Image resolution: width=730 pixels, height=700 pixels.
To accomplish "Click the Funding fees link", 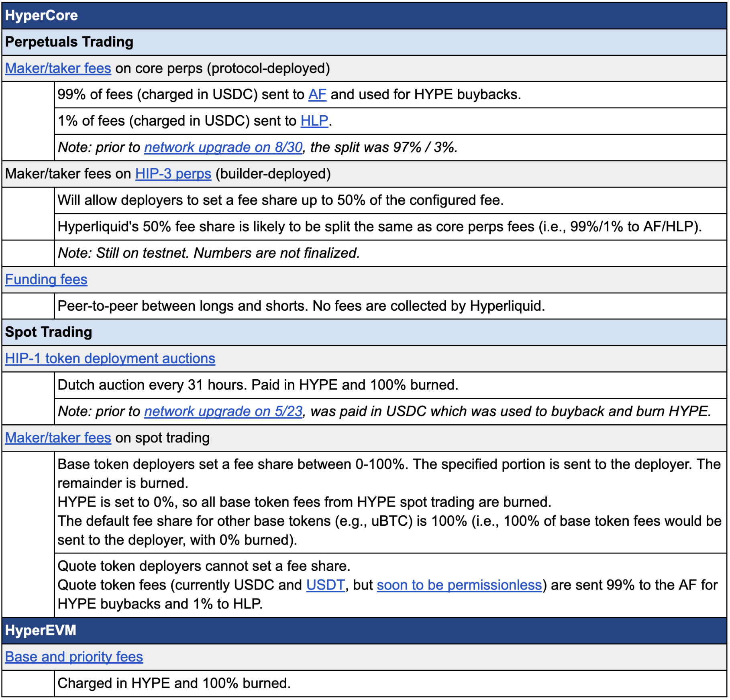I will click(46, 279).
